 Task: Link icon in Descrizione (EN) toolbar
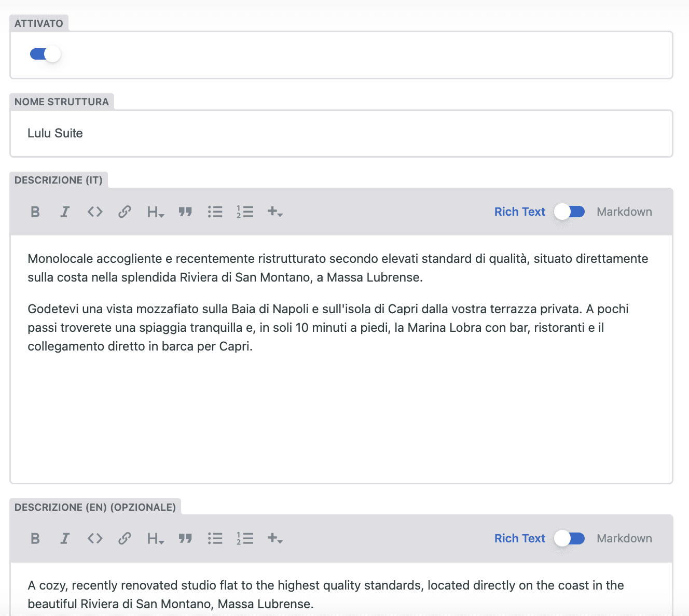coord(125,538)
